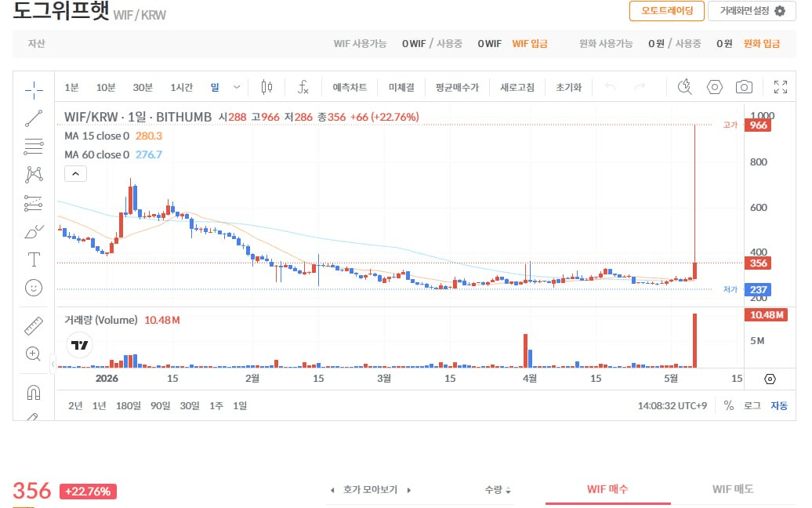
Task: Select the 10분 interval
Action: click(x=106, y=87)
